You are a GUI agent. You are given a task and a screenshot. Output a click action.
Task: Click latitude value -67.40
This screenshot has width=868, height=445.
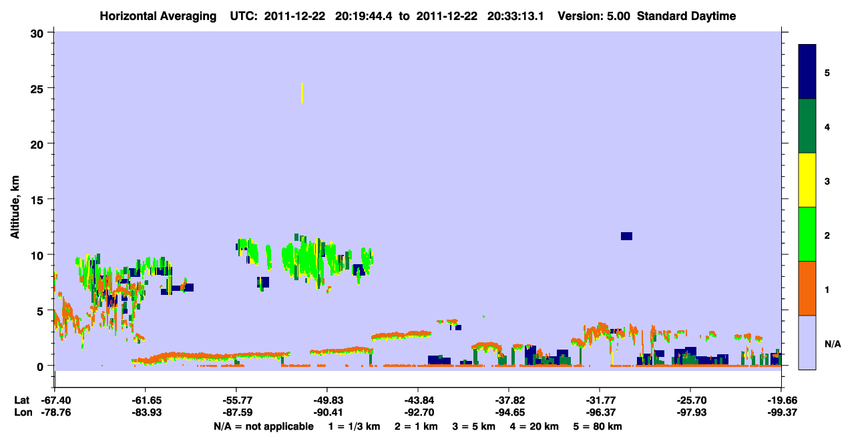click(55, 400)
